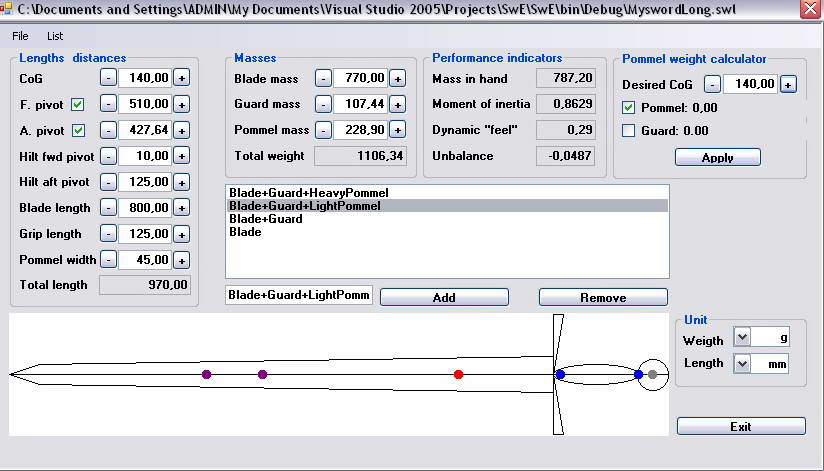
Task: Open the Weigth unit dropdown
Action: (x=741, y=338)
